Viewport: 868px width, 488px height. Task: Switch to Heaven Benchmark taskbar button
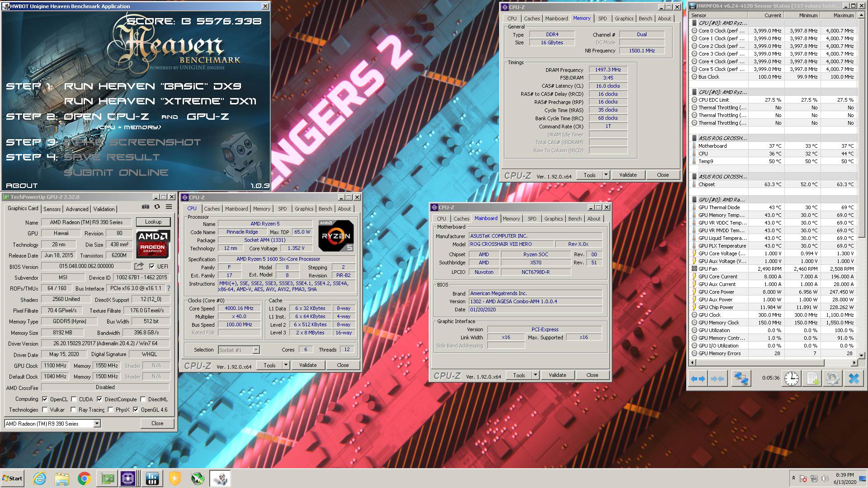tap(220, 479)
